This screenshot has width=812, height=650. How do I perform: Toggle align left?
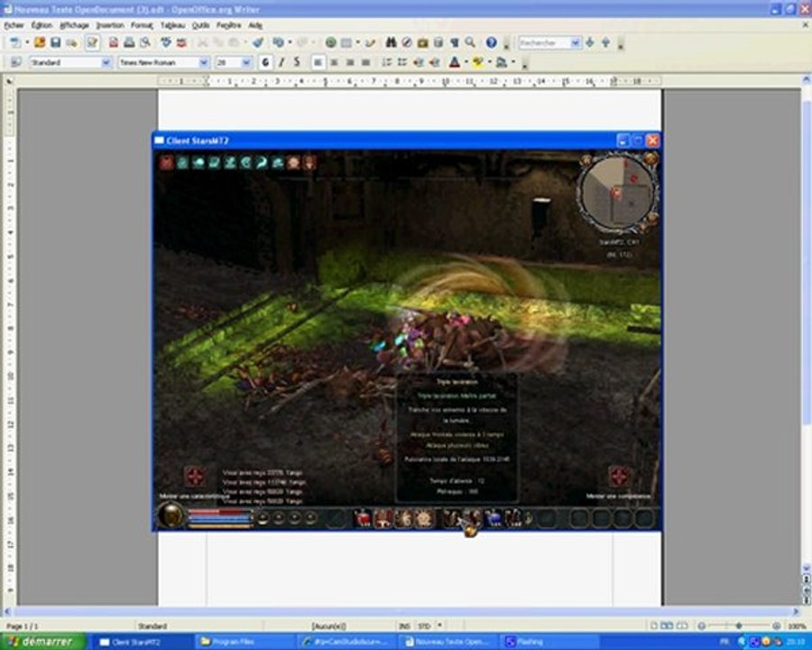click(318, 62)
